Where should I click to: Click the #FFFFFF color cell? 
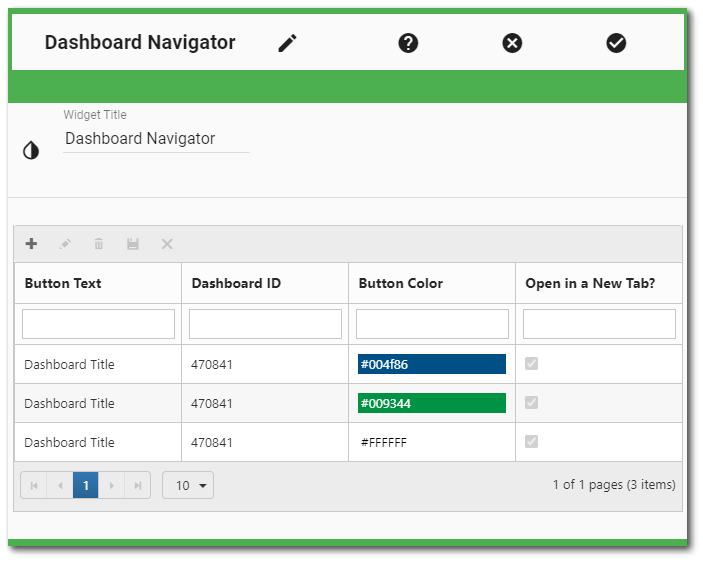coord(432,442)
